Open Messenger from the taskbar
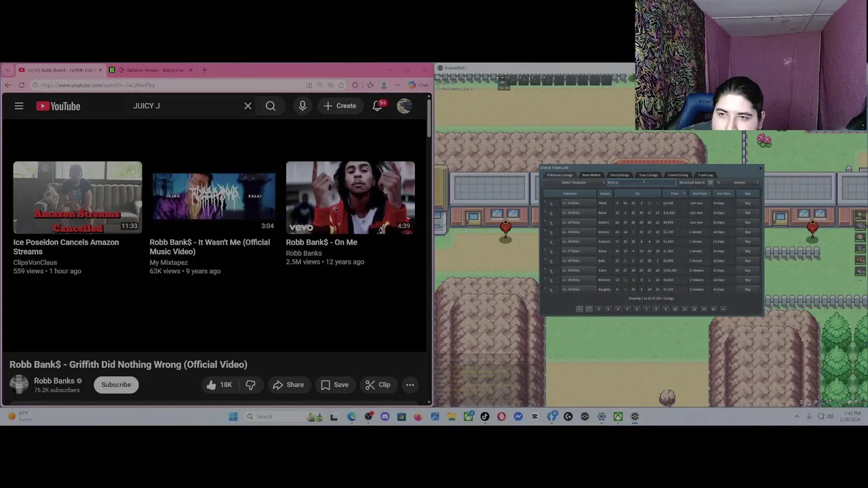This screenshot has width=868, height=488. click(x=518, y=416)
